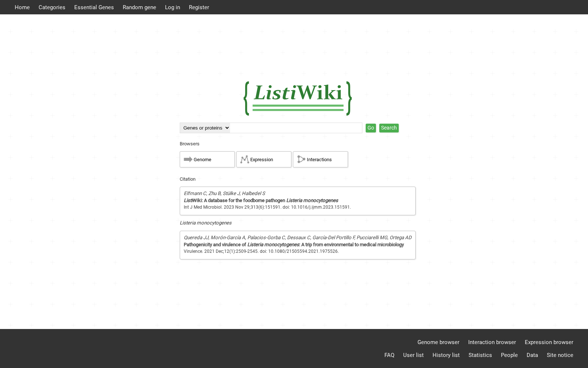Open the Log in page
588x368 pixels.
172,7
